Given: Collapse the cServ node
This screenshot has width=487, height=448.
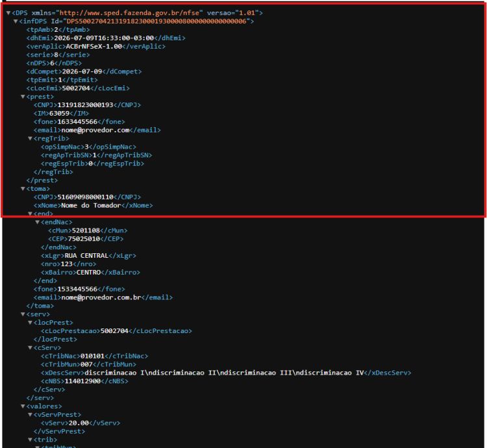Looking at the screenshot, I should 30,348.
